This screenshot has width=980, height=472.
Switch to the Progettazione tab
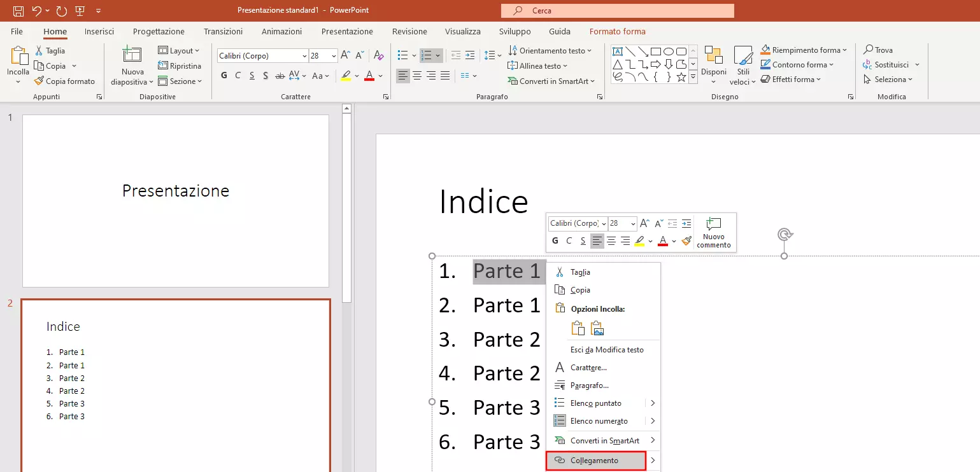(x=159, y=31)
